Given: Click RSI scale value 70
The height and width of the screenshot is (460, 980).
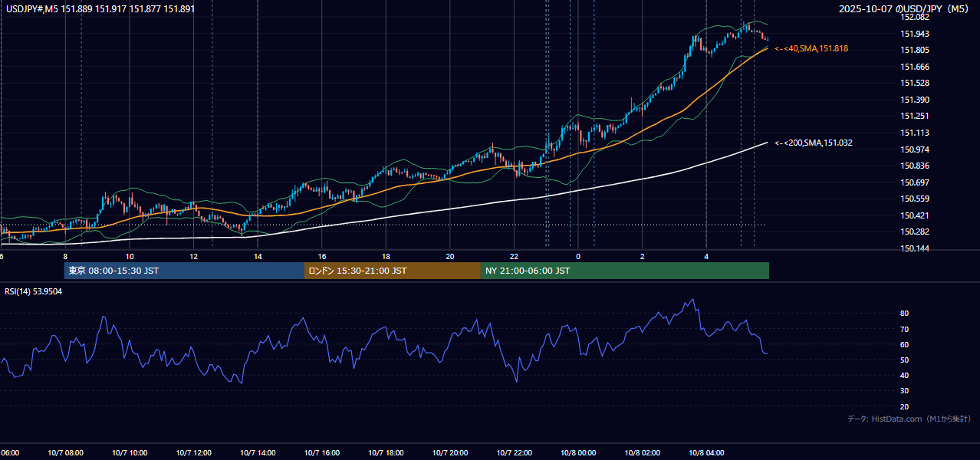Looking at the screenshot, I should pyautogui.click(x=905, y=330).
